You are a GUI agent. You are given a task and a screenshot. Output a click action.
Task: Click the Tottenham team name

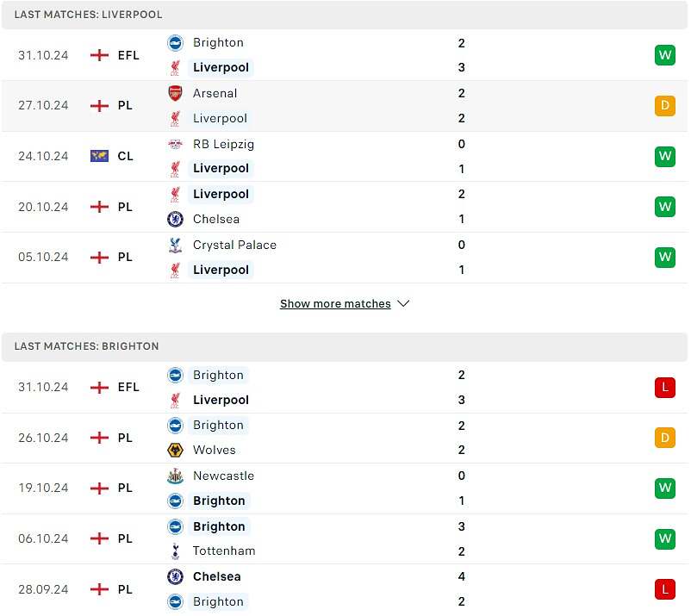(x=224, y=551)
